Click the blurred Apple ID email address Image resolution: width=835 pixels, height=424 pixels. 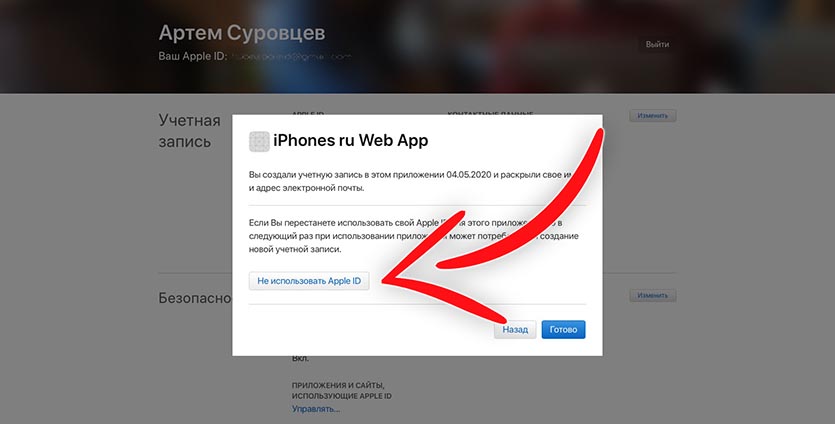pos(292,56)
